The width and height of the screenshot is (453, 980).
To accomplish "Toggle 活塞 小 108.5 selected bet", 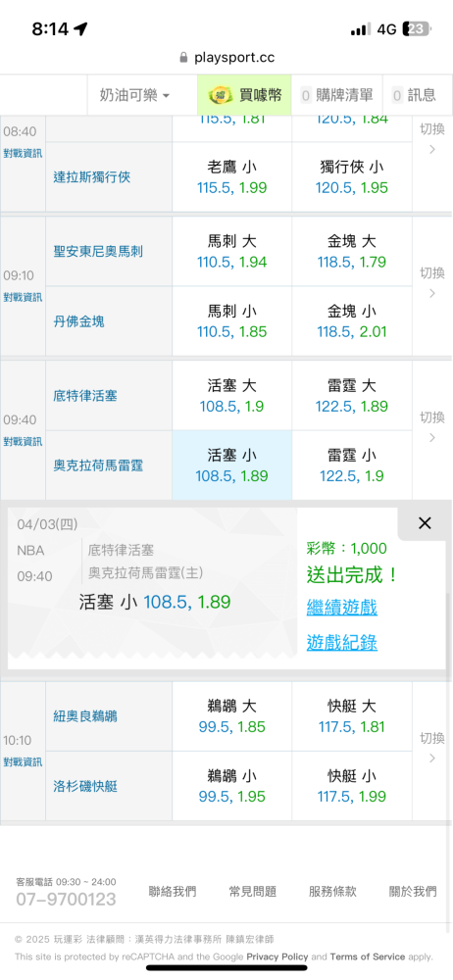I will pyautogui.click(x=232, y=465).
